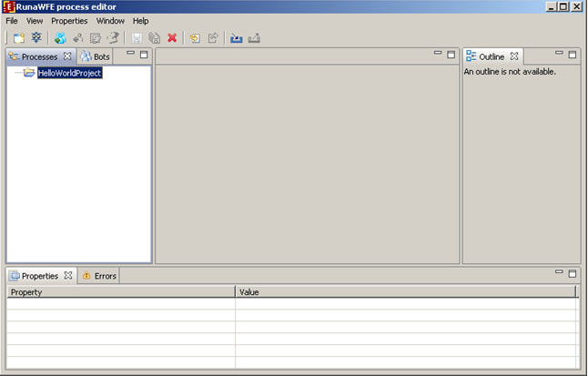Maximize the Properties panel
This screenshot has width=588, height=376.
click(573, 273)
